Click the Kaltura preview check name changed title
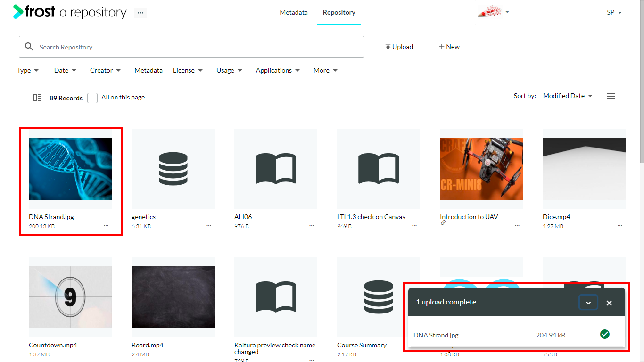Screen dimensions: 644x362 [275, 348]
